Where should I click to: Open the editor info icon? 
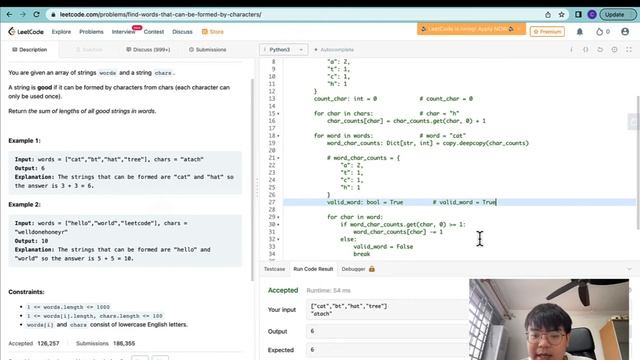click(x=571, y=49)
